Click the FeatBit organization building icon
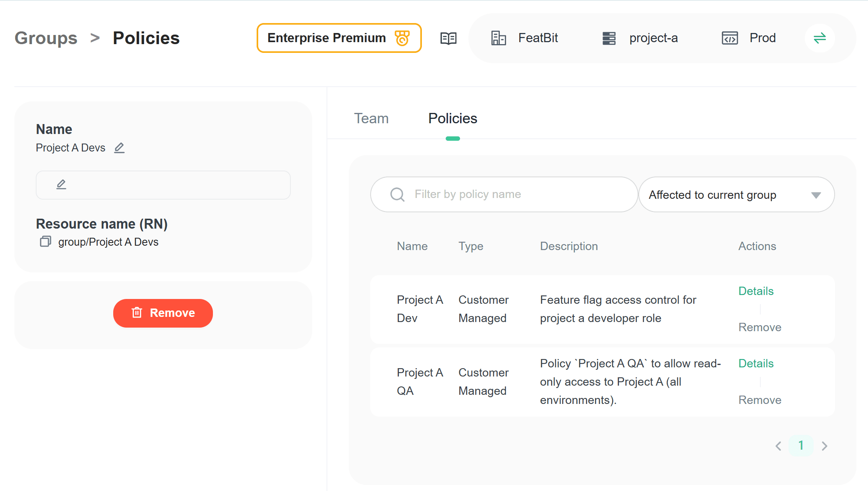Viewport: 868px width, 491px height. [x=498, y=38]
